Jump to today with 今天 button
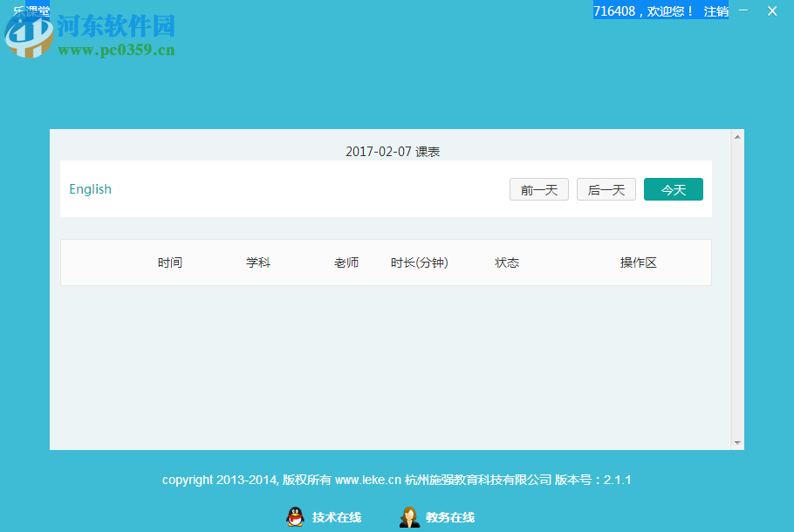 point(673,189)
